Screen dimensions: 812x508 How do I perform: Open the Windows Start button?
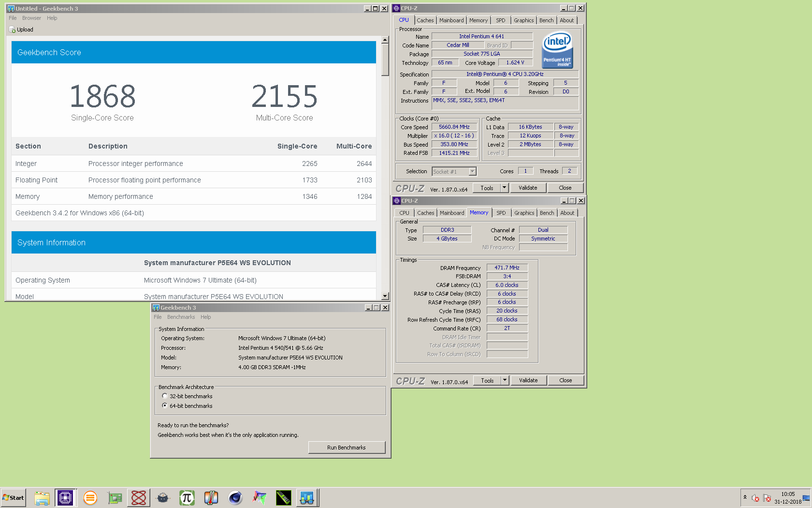pos(13,498)
